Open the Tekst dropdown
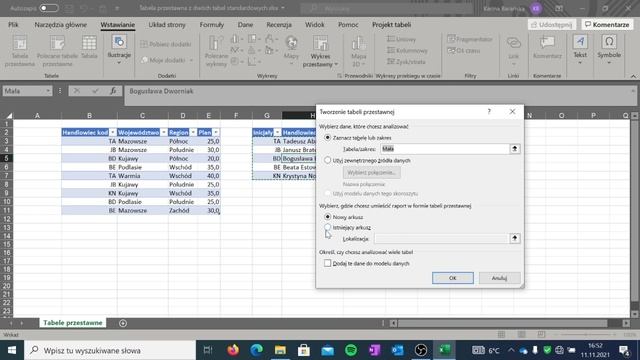Screen dimensions: 640x360 [x=580, y=50]
